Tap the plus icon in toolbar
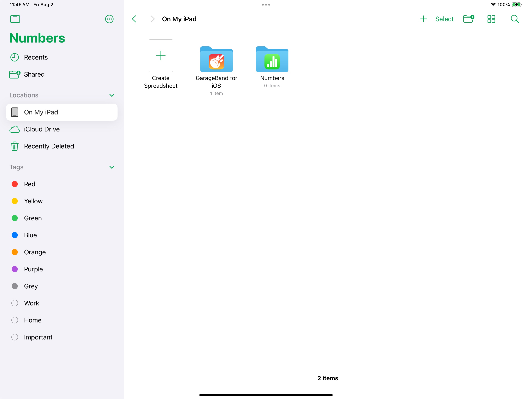The image size is (532, 399). click(x=423, y=19)
